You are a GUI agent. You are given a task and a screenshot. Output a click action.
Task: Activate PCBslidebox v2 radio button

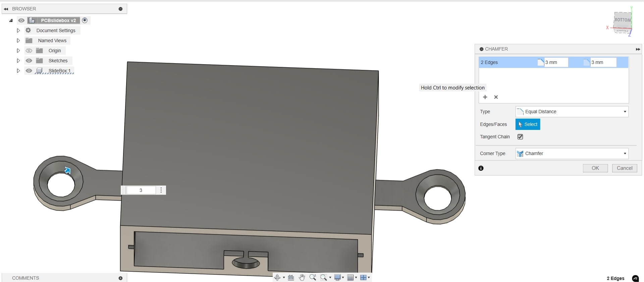point(85,20)
